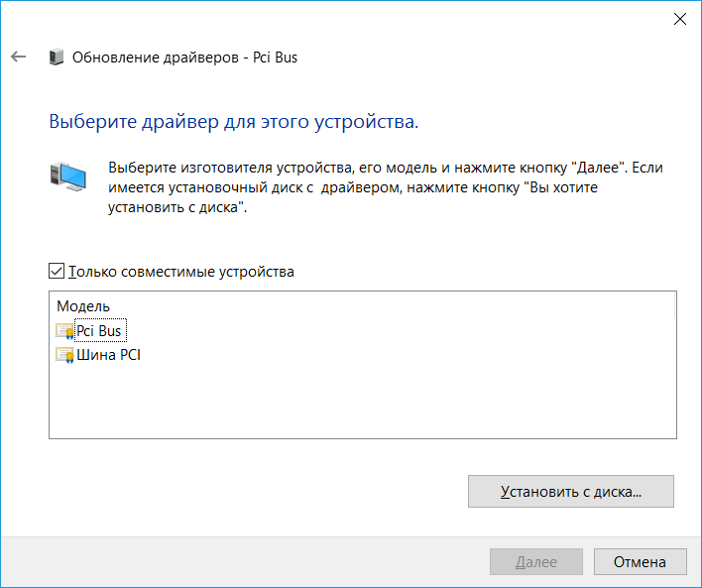The width and height of the screenshot is (702, 588).
Task: Click the device icon beside the window title
Action: tap(58, 58)
